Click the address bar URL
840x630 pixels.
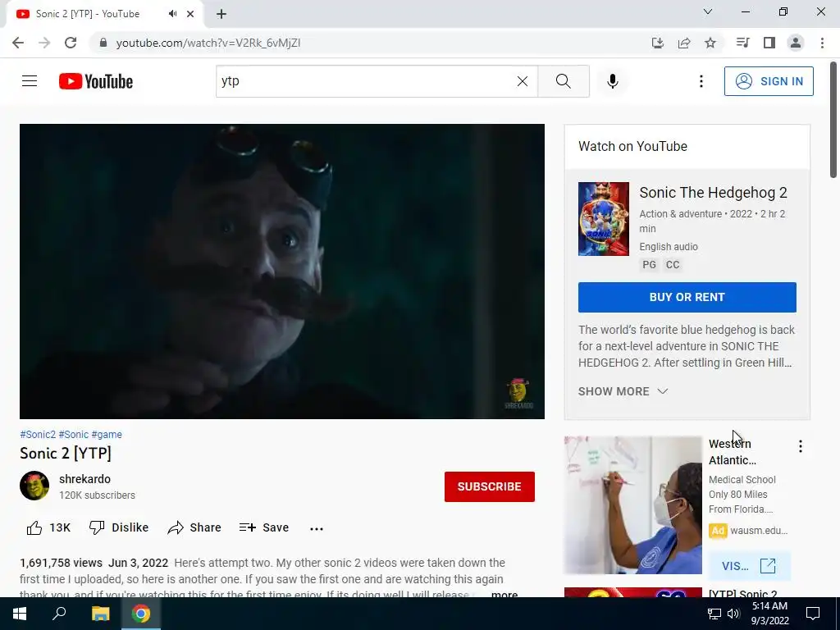pos(208,43)
